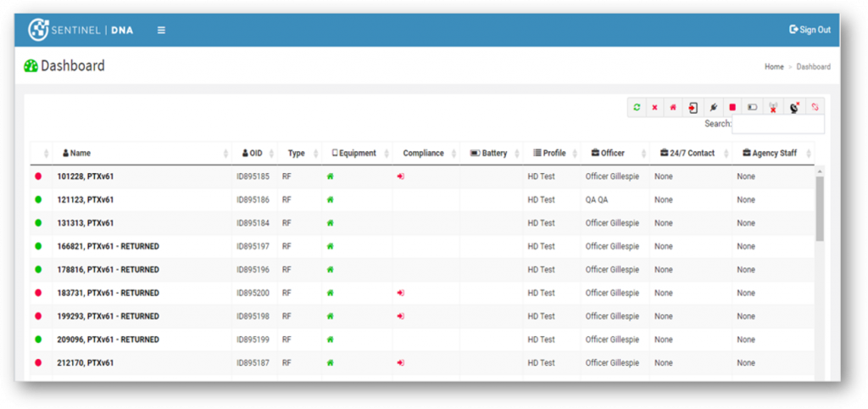Click the table vertical scrollbar thumb
The width and height of the screenshot is (868, 409).
pyautogui.click(x=820, y=209)
